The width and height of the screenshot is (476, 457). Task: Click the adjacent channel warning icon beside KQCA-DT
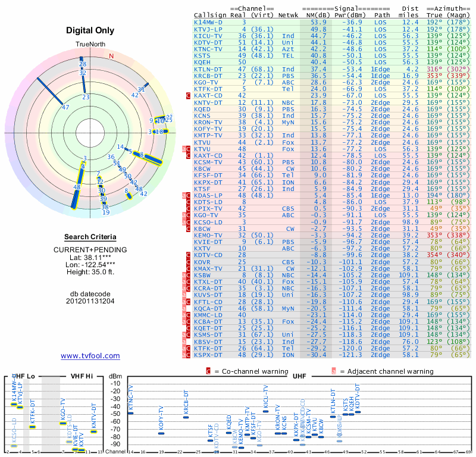(184, 308)
